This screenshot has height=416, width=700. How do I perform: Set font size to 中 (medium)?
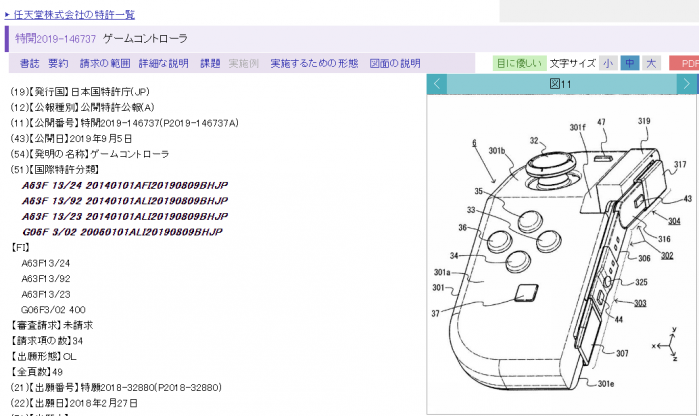pos(629,63)
